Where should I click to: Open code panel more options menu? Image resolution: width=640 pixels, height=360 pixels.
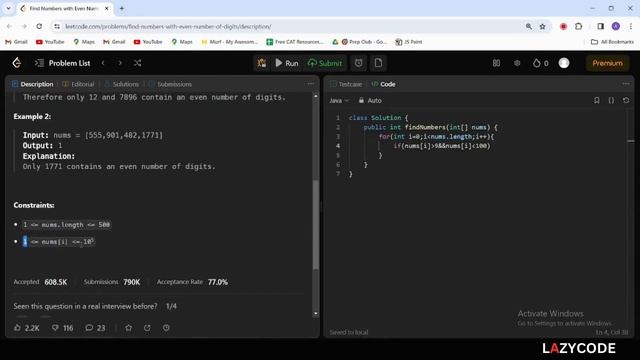(626, 84)
